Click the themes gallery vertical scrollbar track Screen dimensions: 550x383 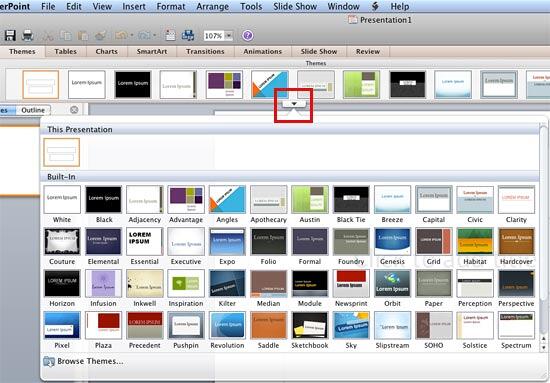544,230
